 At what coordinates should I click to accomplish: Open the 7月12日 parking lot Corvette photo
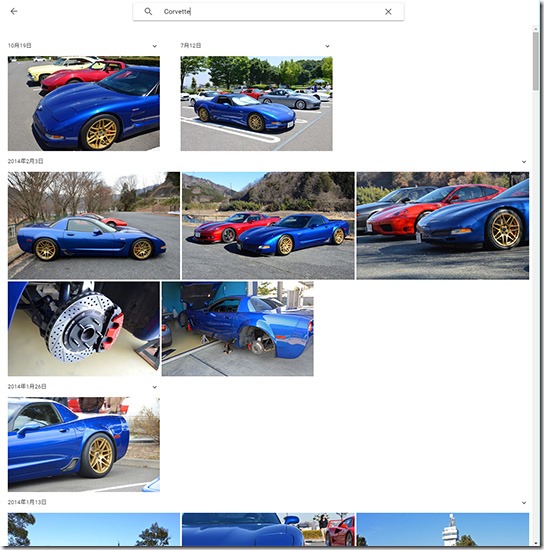256,103
